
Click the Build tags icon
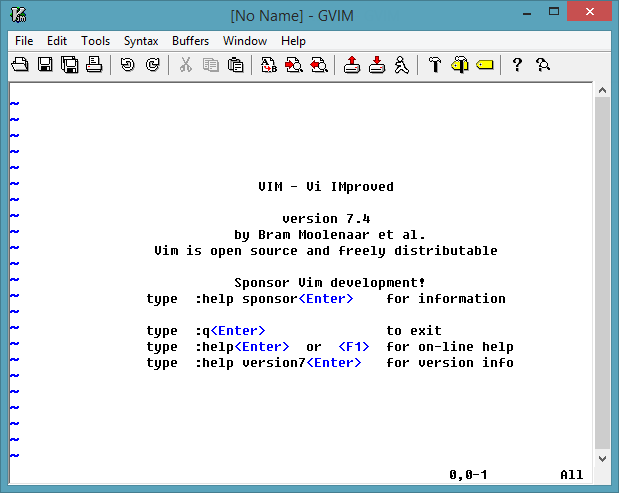460,65
